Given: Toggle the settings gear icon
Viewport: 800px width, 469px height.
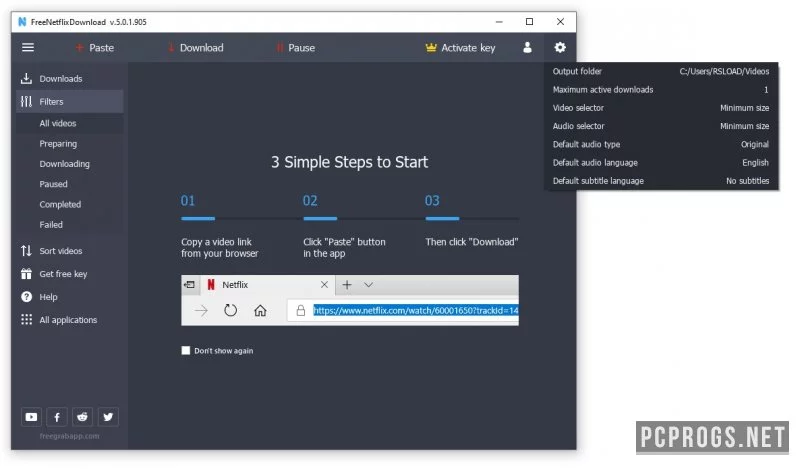Looking at the screenshot, I should 560,47.
